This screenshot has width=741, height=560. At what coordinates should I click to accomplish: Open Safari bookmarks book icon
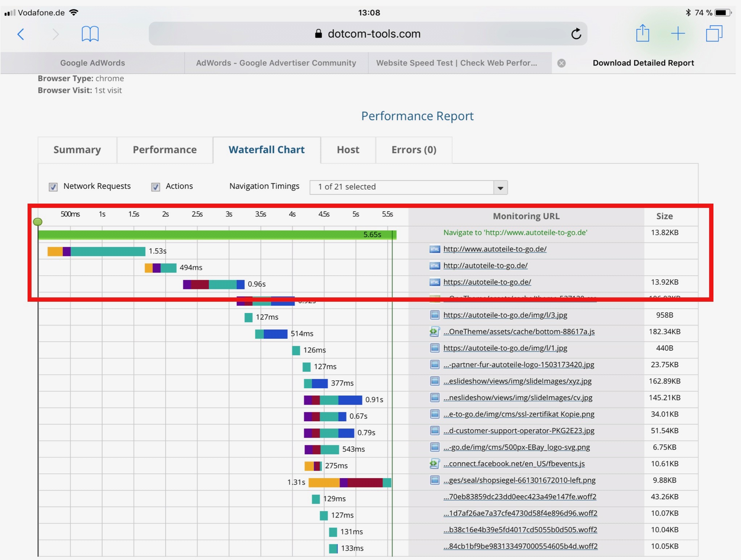(x=90, y=34)
